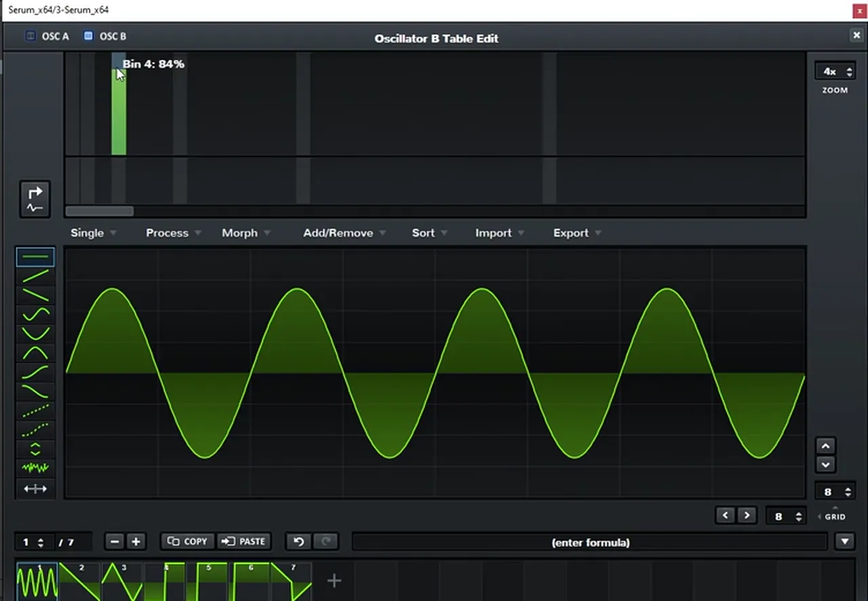Select the falling S-curve shape tool
The width and height of the screenshot is (868, 601).
[x=35, y=391]
